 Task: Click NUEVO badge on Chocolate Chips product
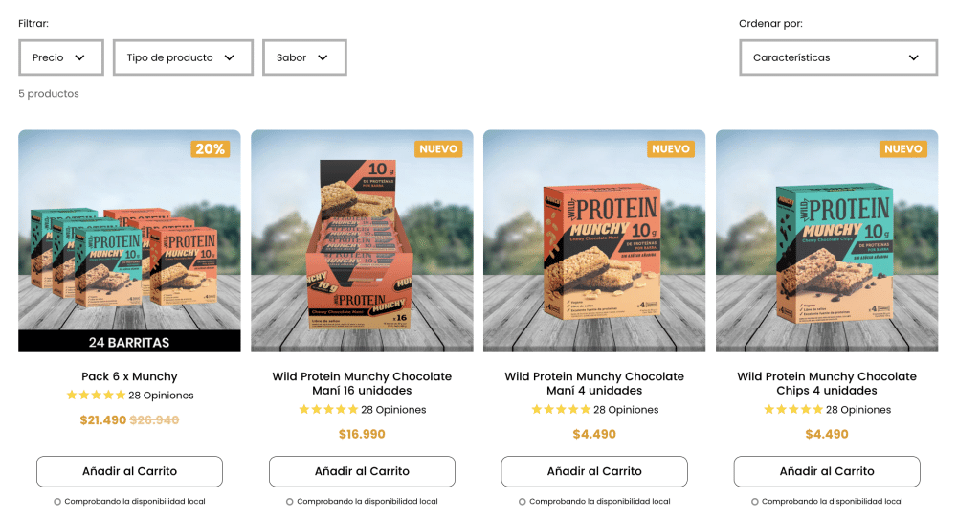coord(903,148)
